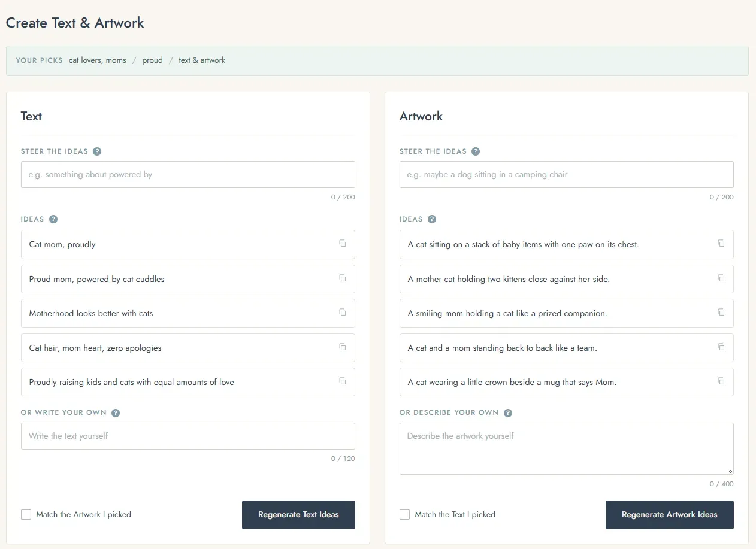Viewport: 756px width, 549px height.
Task: Copy the "Cat mom, proudly" text idea
Action: coord(343,243)
